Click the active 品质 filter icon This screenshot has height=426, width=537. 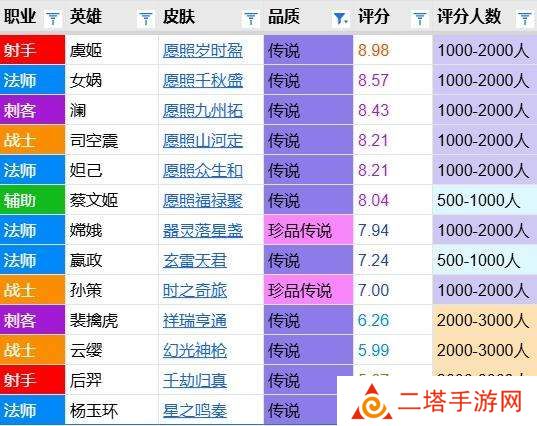pyautogui.click(x=340, y=18)
